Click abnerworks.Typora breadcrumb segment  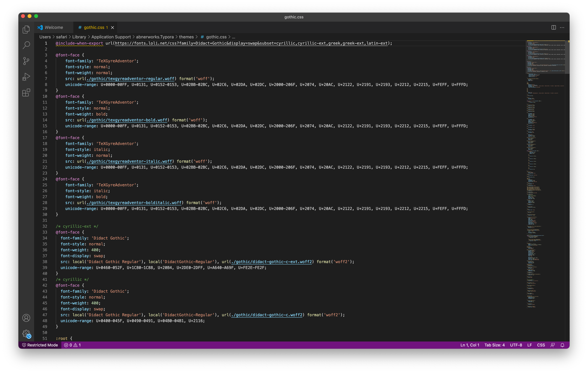point(155,37)
